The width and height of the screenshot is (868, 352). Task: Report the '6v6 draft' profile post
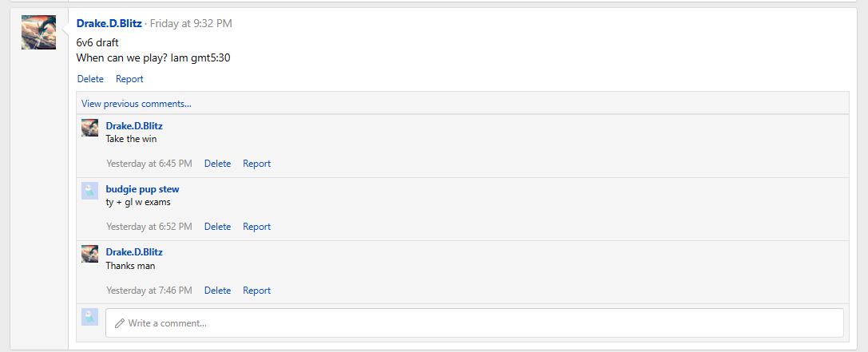(129, 79)
